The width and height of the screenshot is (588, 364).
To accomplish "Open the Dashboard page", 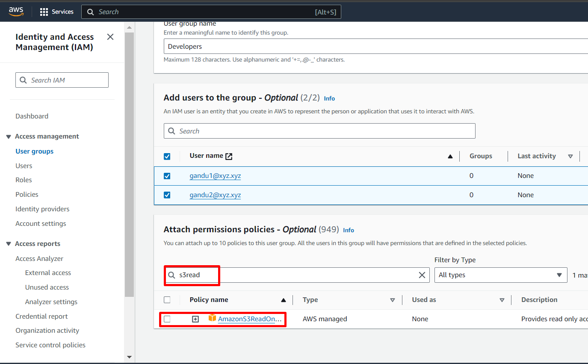I will coord(32,116).
